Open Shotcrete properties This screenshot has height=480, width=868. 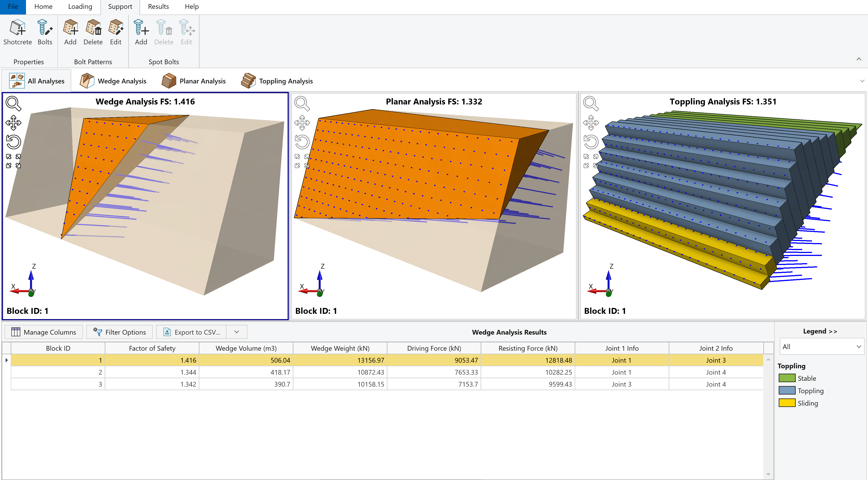coord(18,32)
